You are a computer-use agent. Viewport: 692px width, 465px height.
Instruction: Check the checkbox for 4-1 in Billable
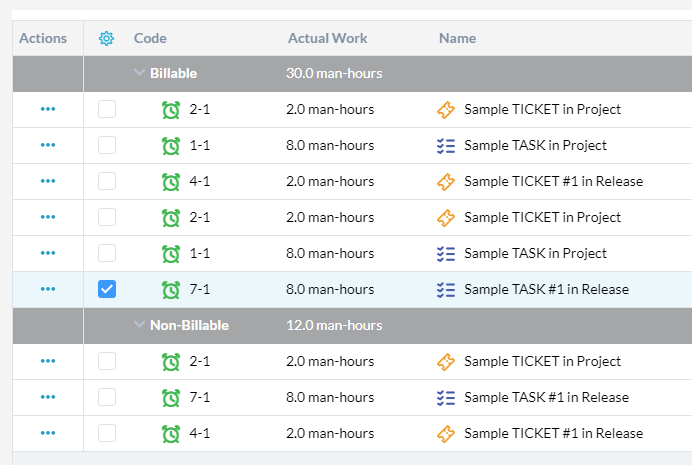(x=107, y=182)
